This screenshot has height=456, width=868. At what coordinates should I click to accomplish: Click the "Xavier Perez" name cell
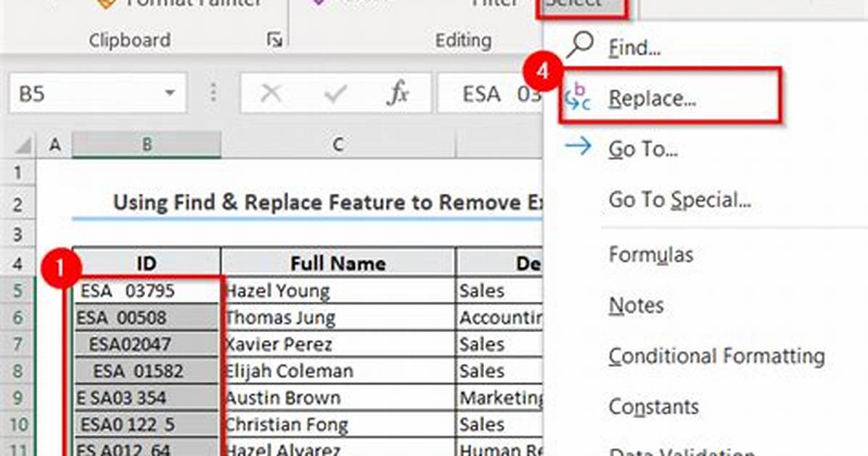pos(338,344)
